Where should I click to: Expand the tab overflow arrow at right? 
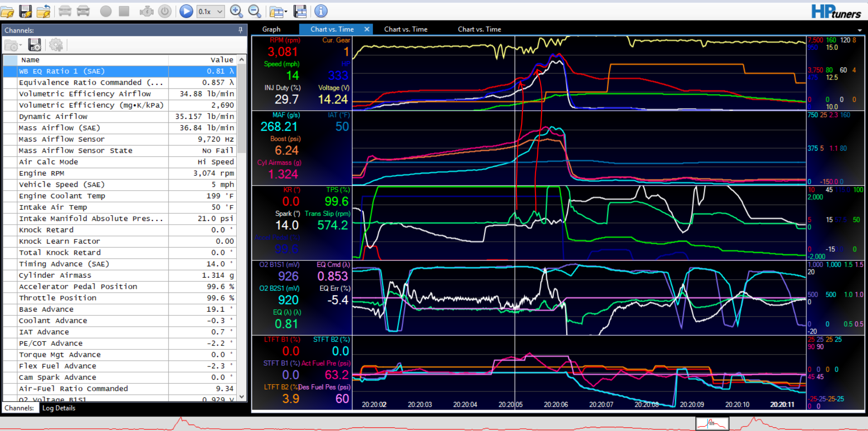[859, 30]
